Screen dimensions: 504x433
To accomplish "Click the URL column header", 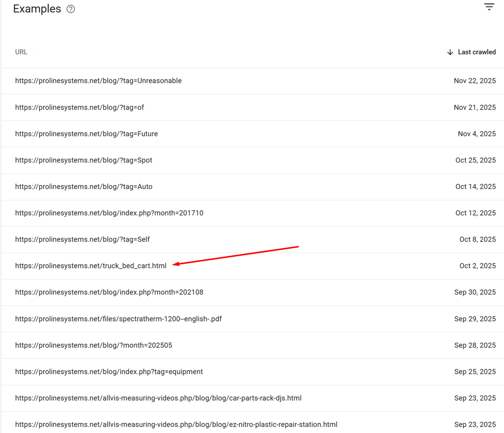I will (x=21, y=52).
